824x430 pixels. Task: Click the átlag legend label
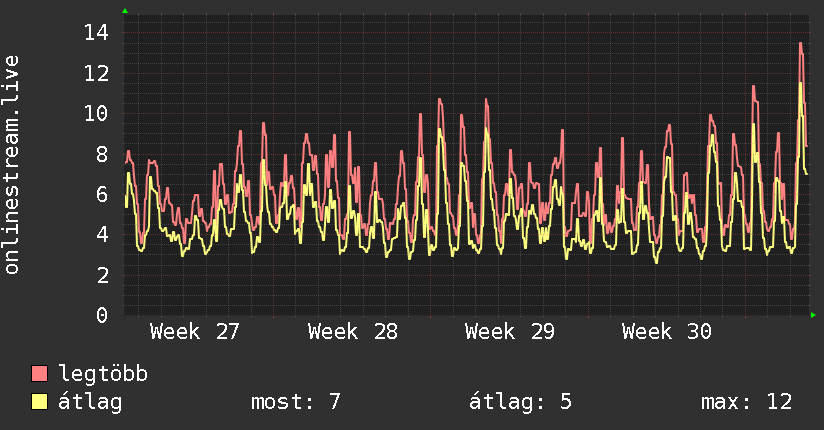point(90,402)
